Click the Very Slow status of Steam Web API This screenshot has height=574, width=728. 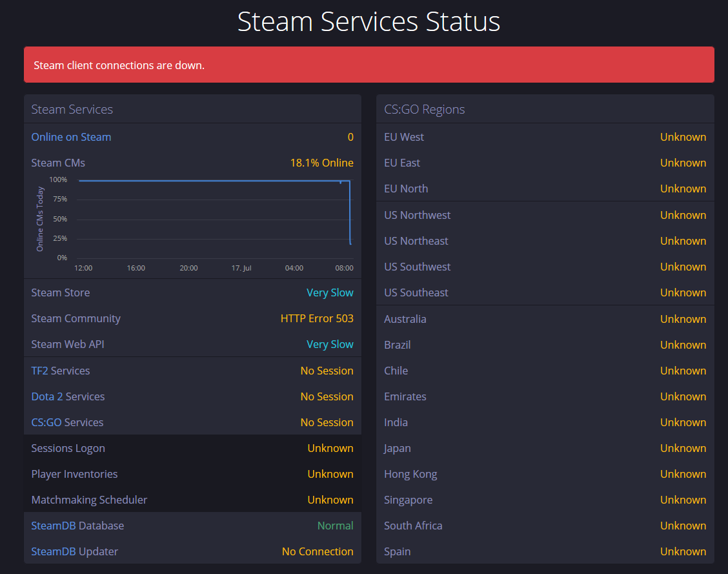click(330, 344)
